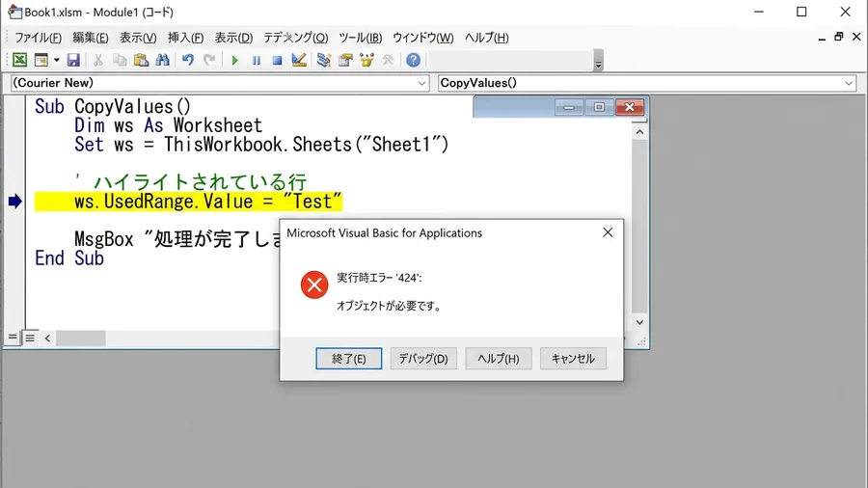Click the Save floppy disk icon
Viewport: 868px width, 488px height.
point(73,60)
